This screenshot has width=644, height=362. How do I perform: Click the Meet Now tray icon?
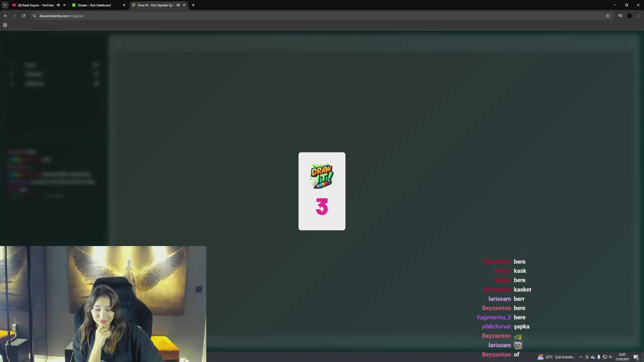(587, 357)
